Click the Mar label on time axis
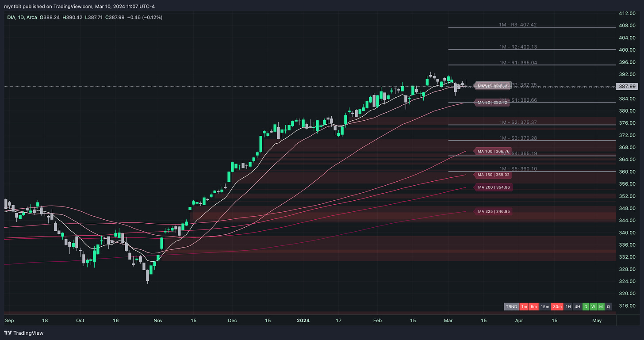This screenshot has width=644, height=340. (448, 320)
